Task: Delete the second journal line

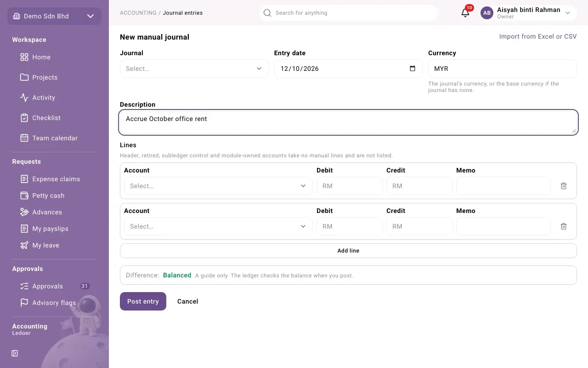Action: pyautogui.click(x=564, y=226)
